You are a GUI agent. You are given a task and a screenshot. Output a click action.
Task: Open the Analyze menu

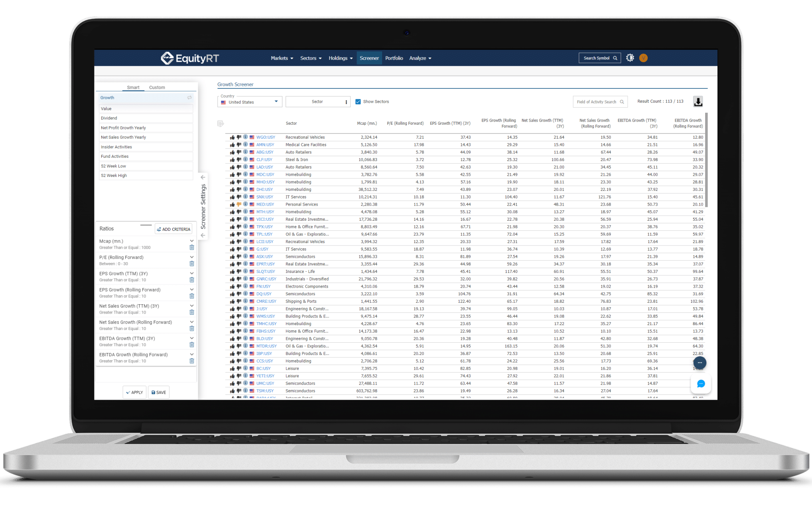[x=420, y=58]
